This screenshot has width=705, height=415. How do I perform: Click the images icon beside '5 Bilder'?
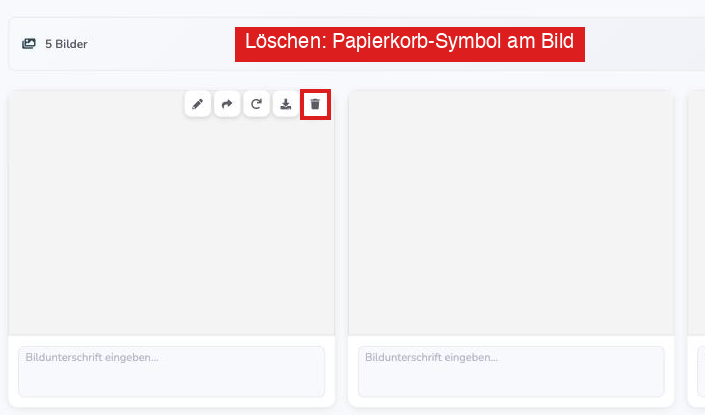coord(29,44)
